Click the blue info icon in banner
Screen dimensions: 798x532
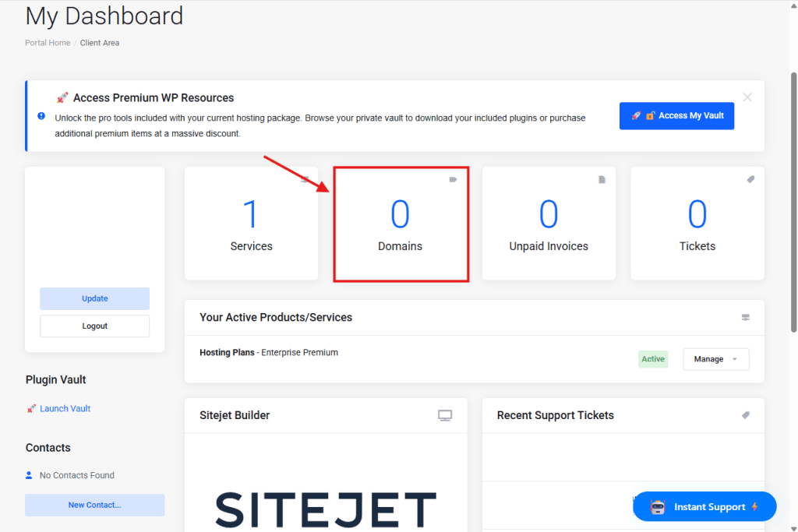pyautogui.click(x=41, y=116)
